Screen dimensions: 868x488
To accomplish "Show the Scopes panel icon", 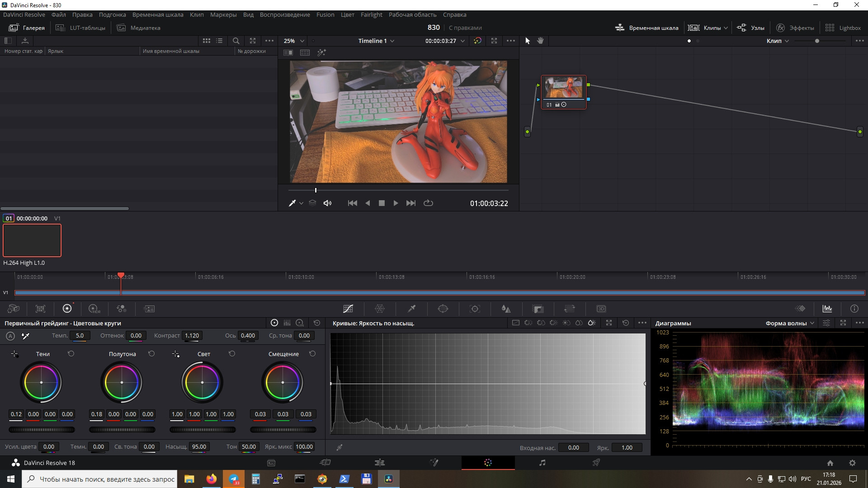I will [827, 309].
